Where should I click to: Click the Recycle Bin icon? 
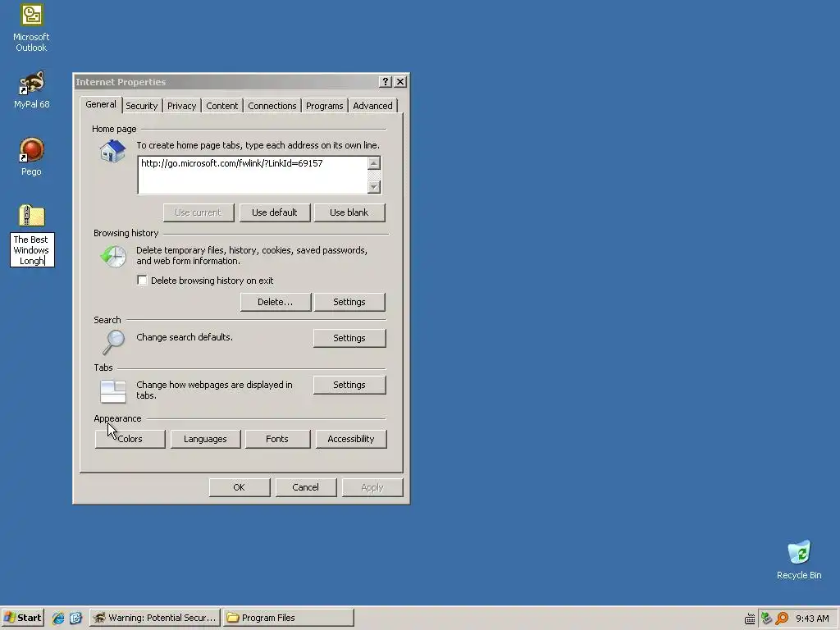point(799,552)
